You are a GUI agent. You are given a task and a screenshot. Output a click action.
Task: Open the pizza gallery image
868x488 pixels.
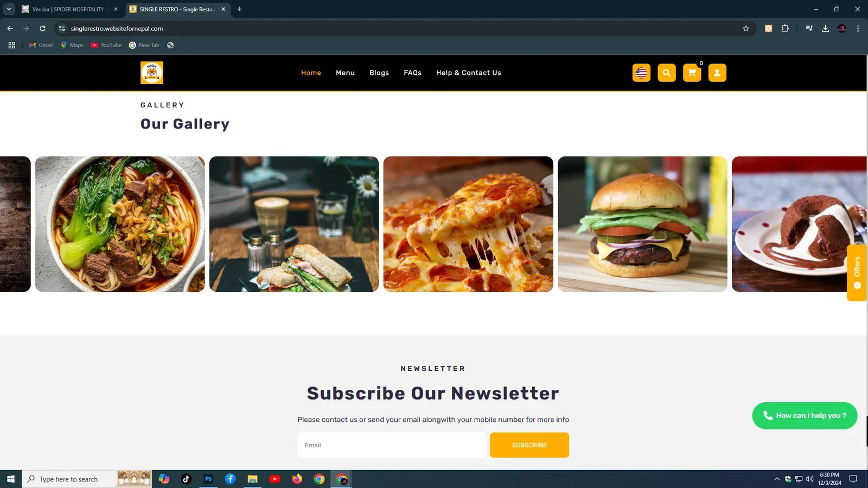pyautogui.click(x=468, y=224)
